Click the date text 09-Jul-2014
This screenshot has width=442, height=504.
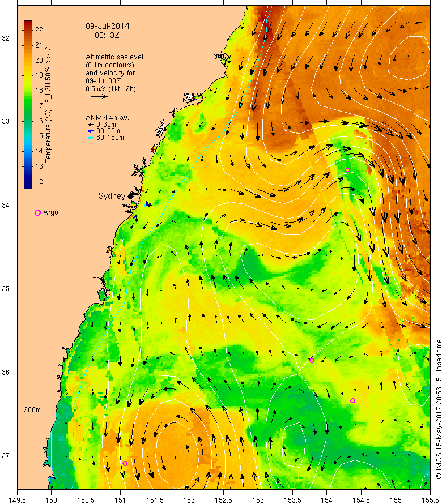click(108, 27)
